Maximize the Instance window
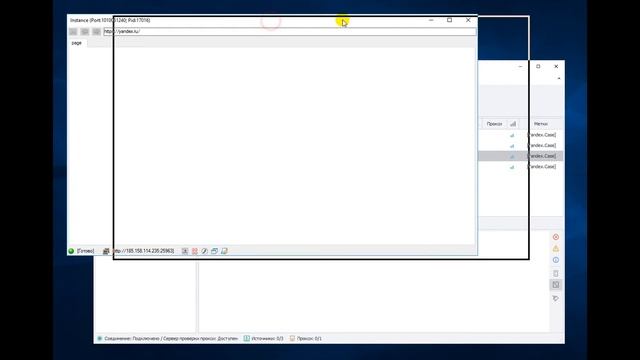 click(x=449, y=20)
